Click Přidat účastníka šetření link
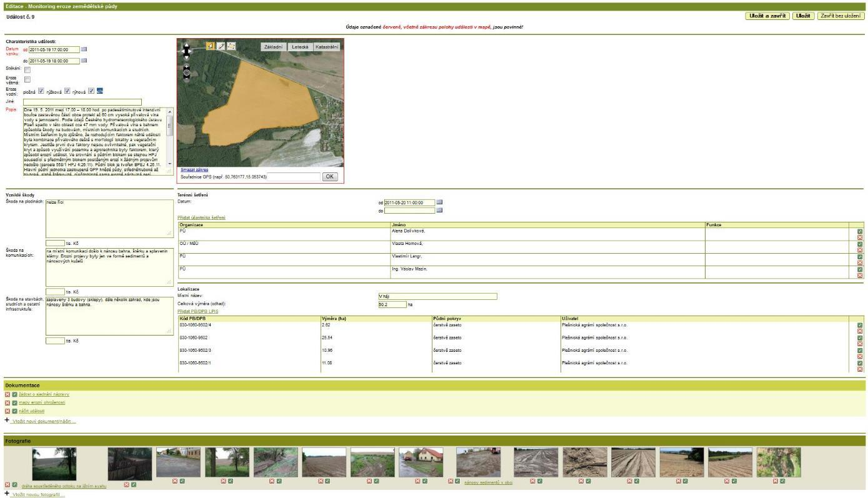Image resolution: width=868 pixels, height=498 pixels. point(202,217)
